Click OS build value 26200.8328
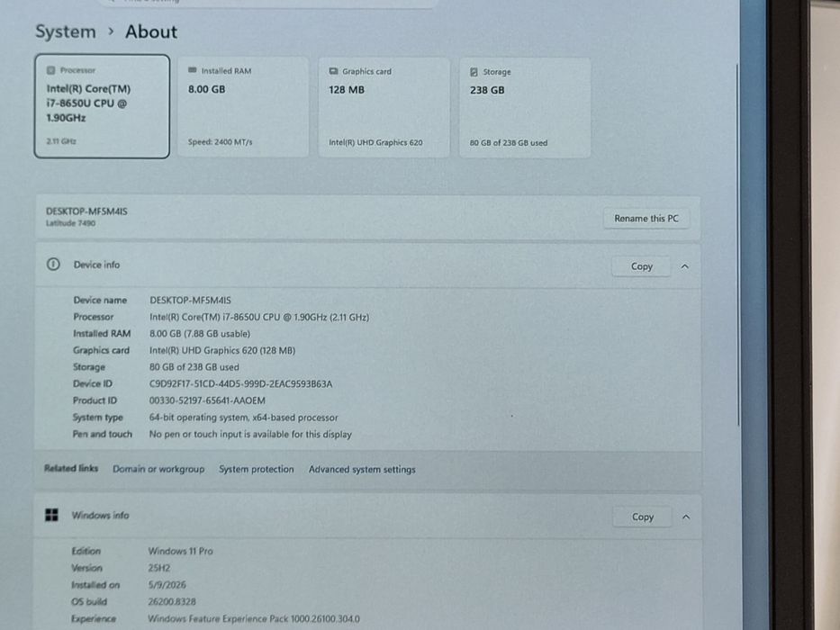This screenshot has width=840, height=630. tap(172, 601)
